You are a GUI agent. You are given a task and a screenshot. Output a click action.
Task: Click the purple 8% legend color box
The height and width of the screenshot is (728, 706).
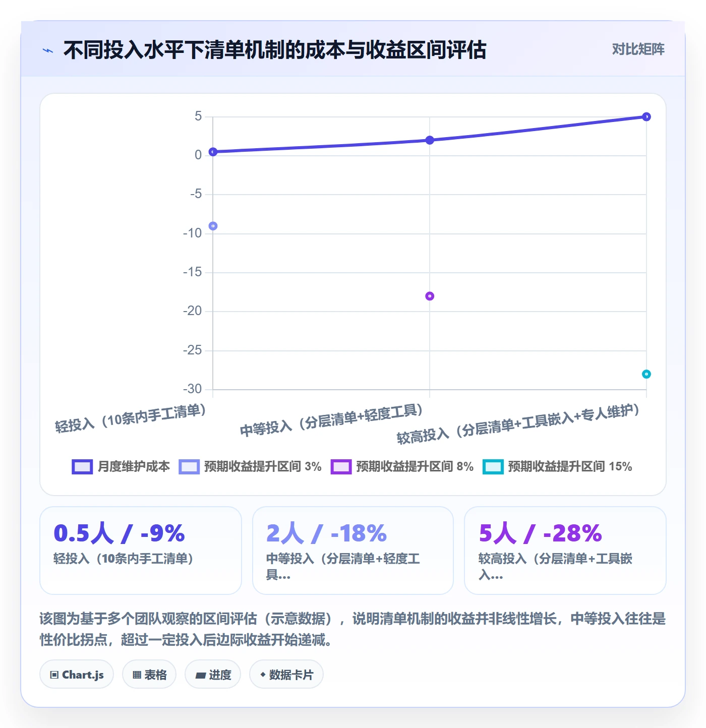[341, 467]
